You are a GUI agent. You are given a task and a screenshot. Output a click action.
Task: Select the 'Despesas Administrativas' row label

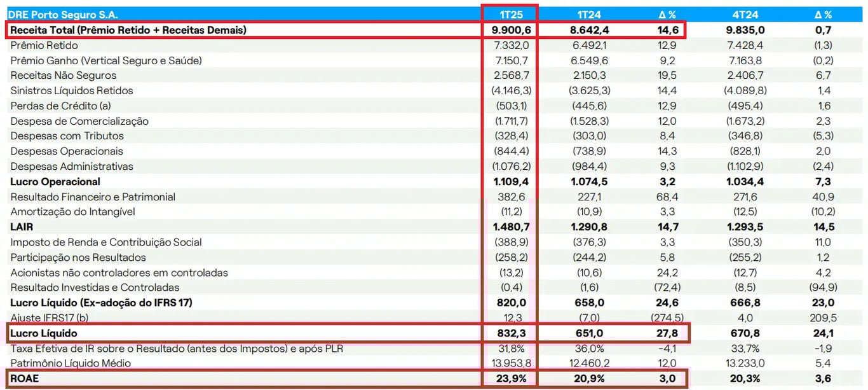click(x=72, y=166)
